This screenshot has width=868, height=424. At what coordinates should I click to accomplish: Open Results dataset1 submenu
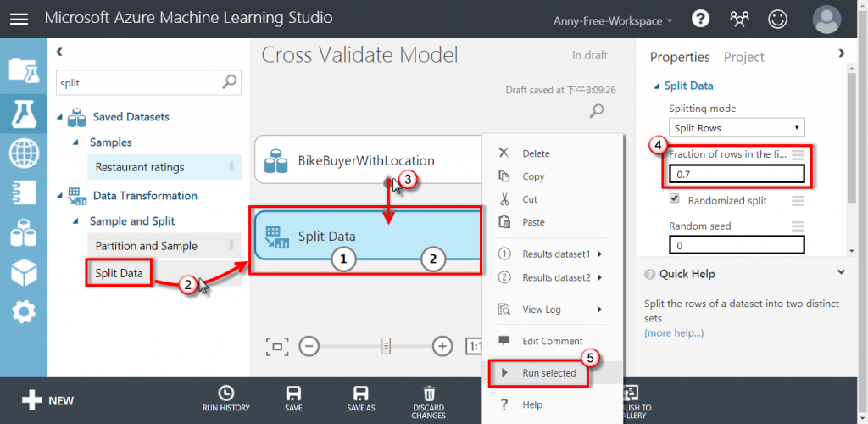[553, 254]
